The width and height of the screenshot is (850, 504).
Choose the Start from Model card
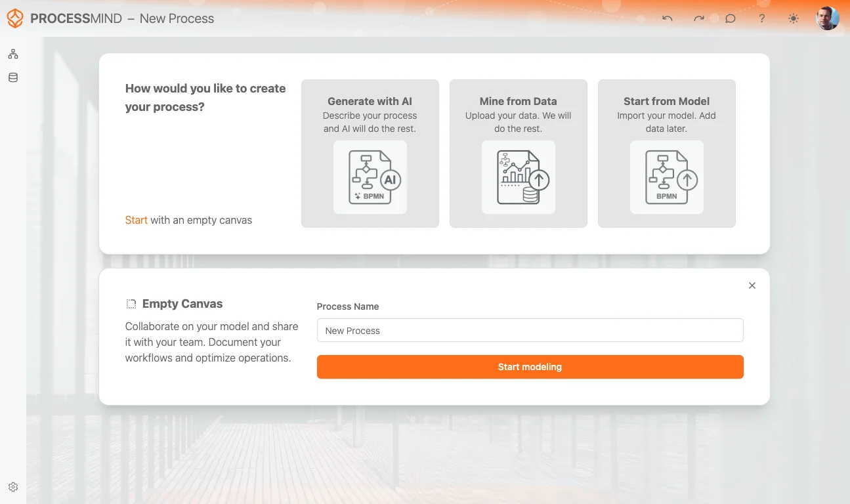click(x=667, y=154)
